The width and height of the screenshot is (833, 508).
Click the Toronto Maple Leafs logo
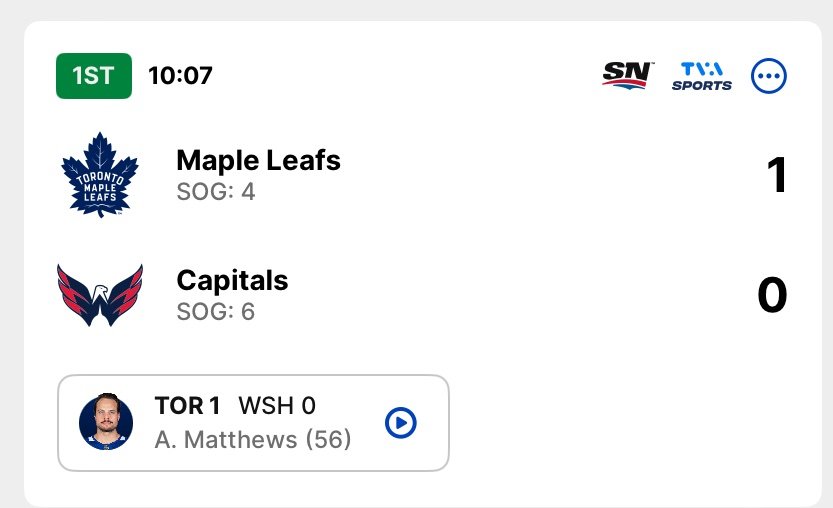pyautogui.click(x=98, y=174)
